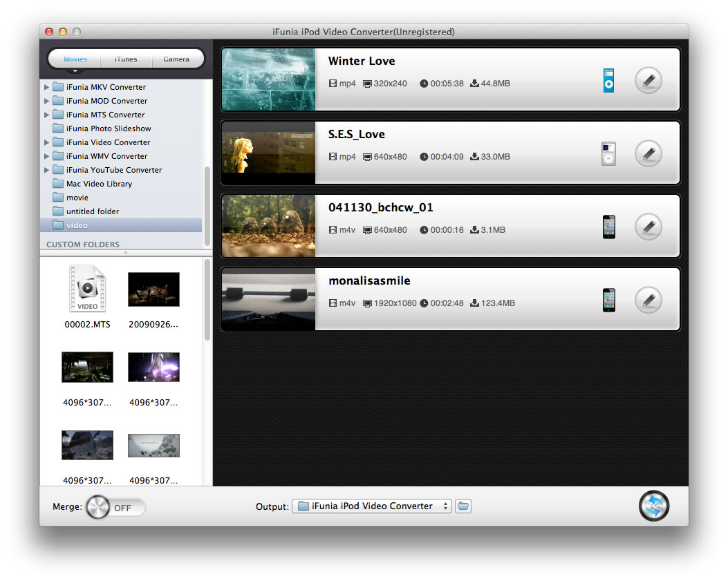728x581 pixels.
Task: Click the movie folder icon
Action: [x=58, y=197]
